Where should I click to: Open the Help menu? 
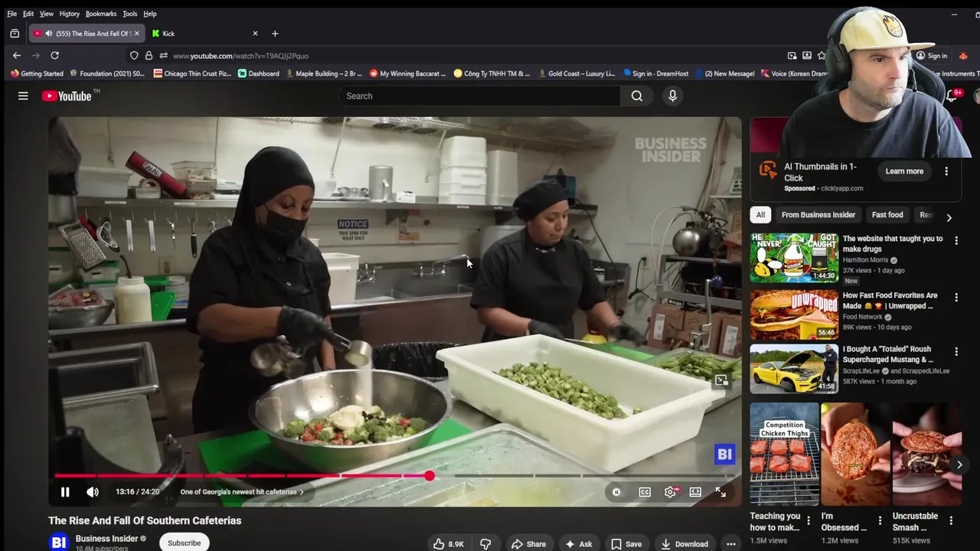tap(150, 14)
